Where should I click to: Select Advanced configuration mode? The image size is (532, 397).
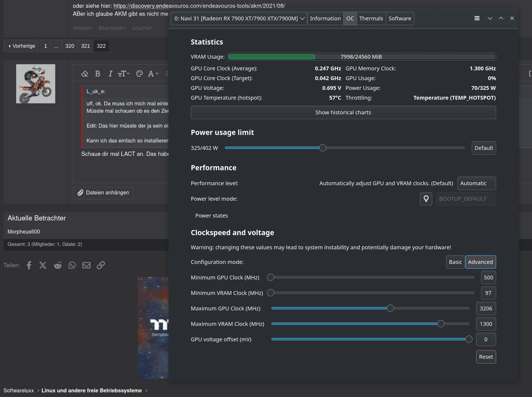coord(480,262)
